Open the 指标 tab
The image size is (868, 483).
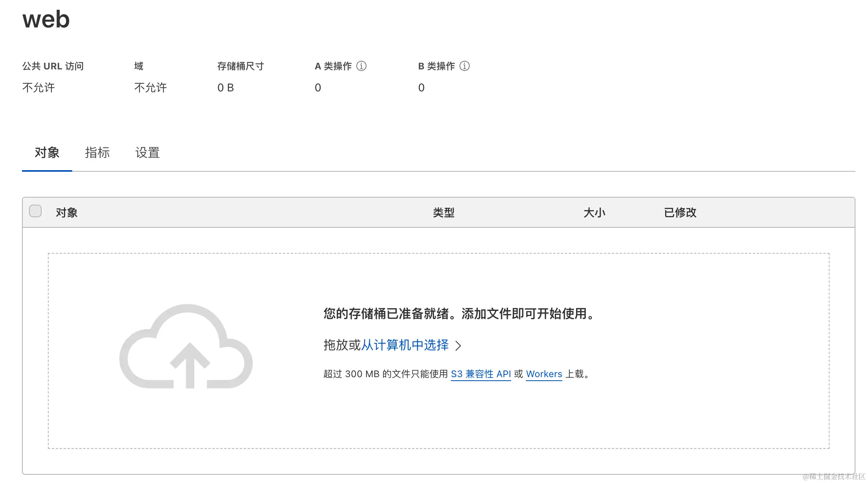click(97, 153)
